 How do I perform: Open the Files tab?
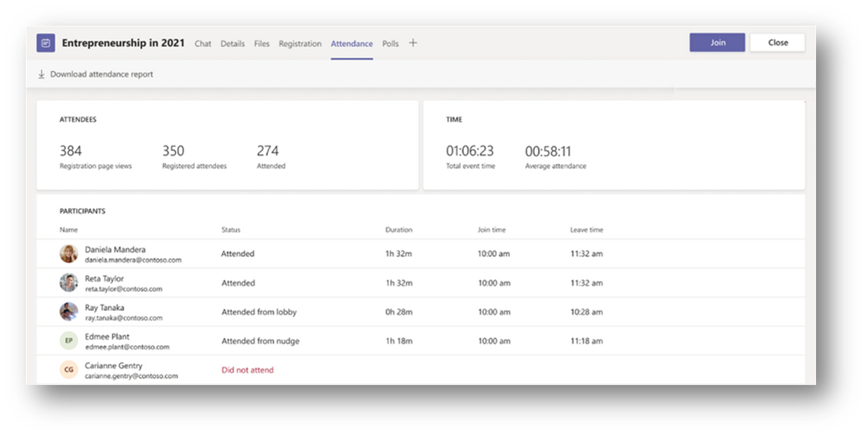point(262,44)
